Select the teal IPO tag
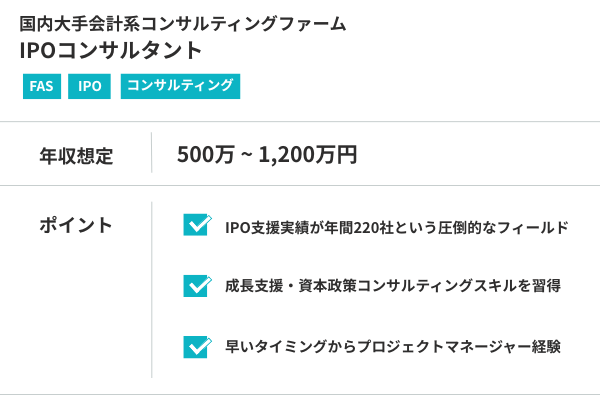600x420 pixels. coord(90,86)
